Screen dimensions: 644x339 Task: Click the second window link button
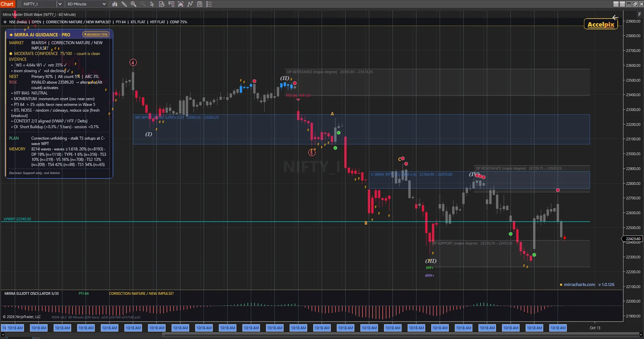622,4
